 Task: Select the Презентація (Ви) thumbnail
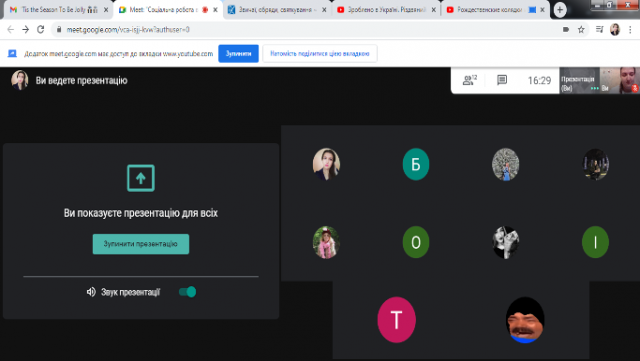tap(579, 81)
